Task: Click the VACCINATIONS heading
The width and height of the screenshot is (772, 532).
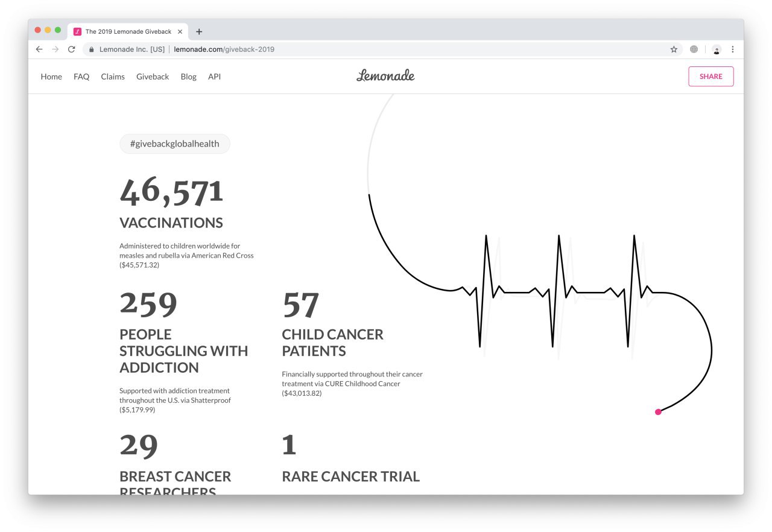Action: click(x=171, y=223)
